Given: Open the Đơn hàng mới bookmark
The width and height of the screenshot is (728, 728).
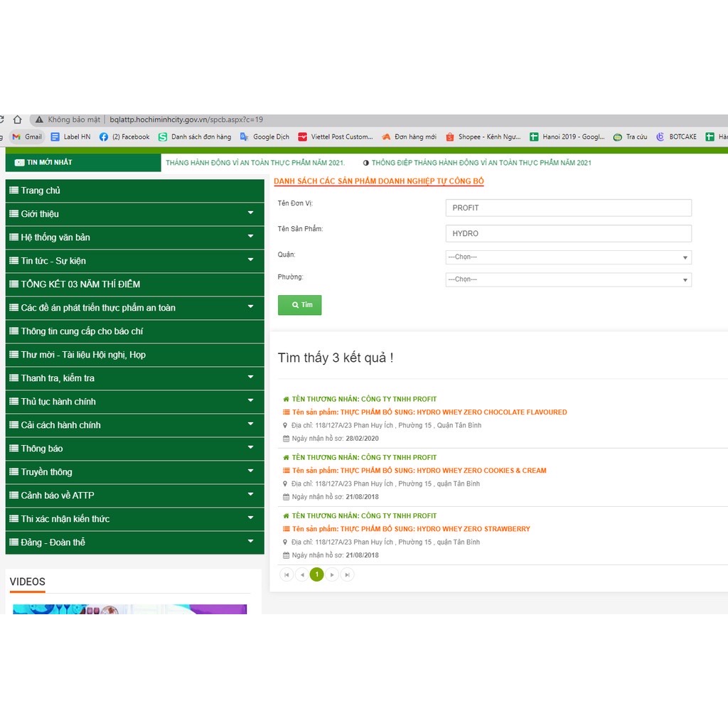Looking at the screenshot, I should coord(409,137).
